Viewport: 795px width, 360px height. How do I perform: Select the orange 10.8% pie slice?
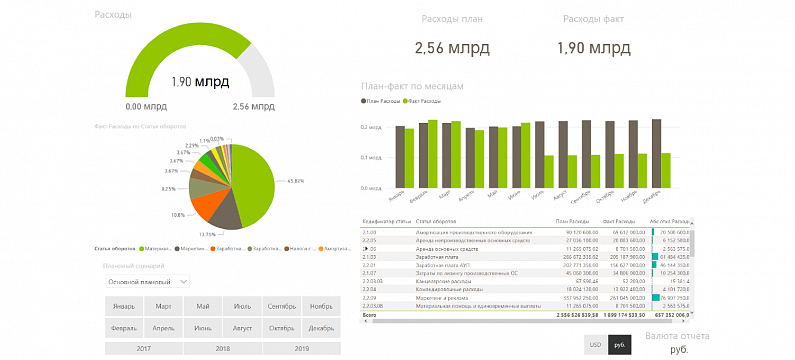[x=205, y=207]
